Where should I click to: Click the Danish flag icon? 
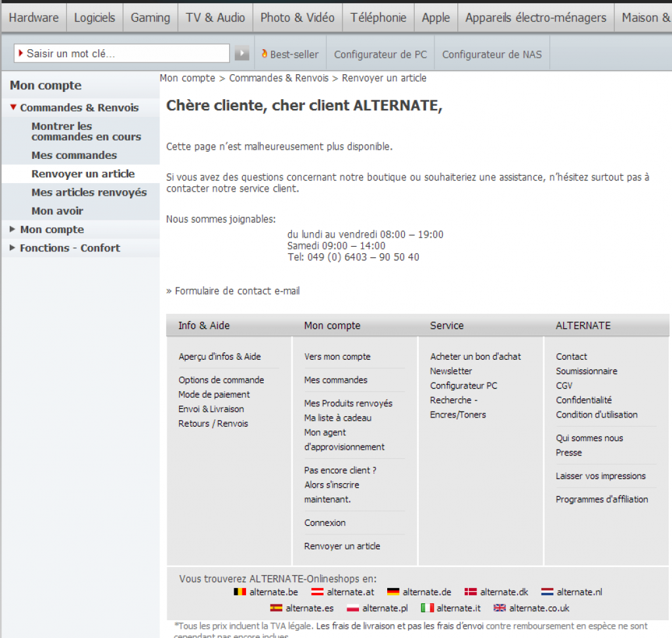pyautogui.click(x=471, y=591)
